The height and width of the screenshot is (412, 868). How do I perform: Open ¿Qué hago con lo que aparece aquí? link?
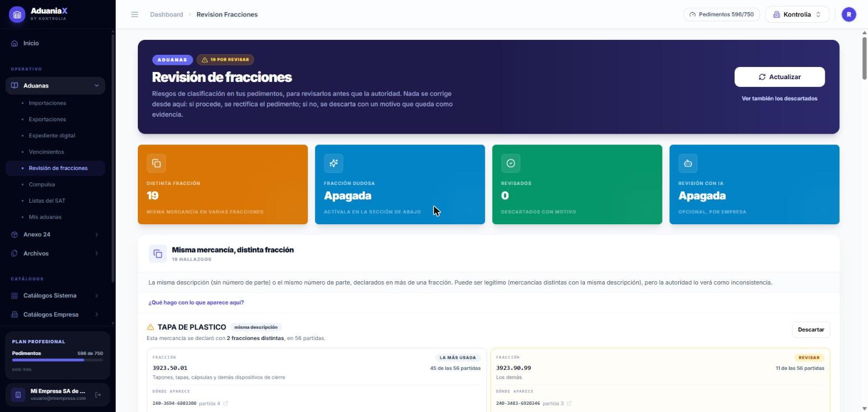196,302
